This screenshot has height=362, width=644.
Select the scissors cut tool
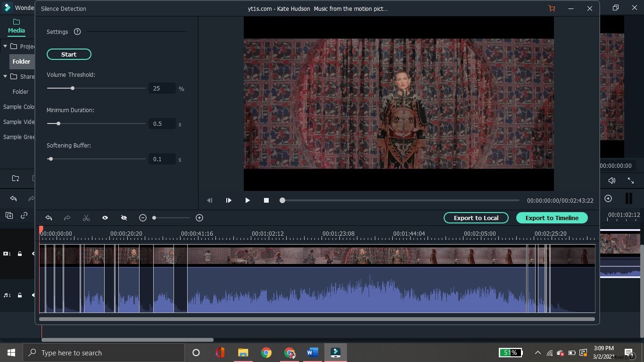click(x=86, y=218)
